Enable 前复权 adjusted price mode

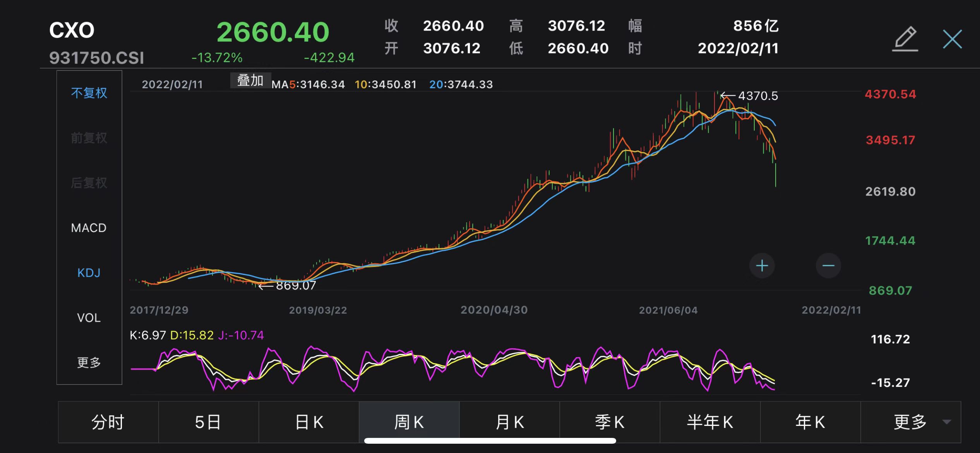[89, 137]
